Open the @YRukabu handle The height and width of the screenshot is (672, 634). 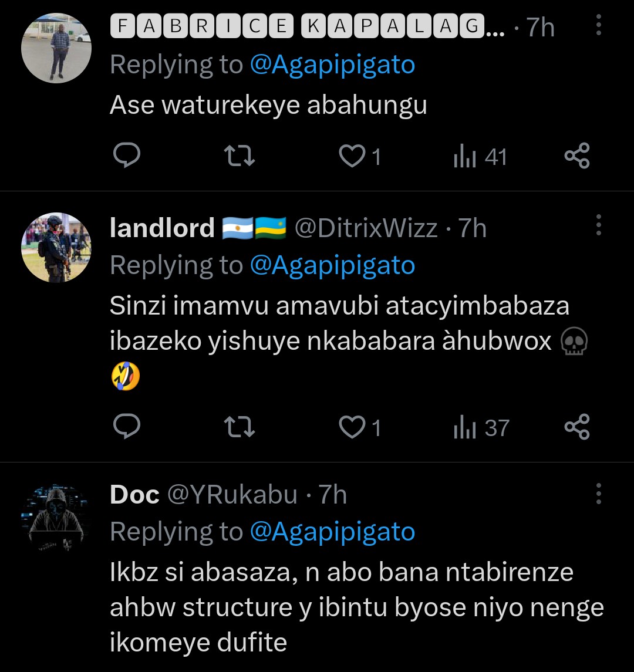click(232, 495)
